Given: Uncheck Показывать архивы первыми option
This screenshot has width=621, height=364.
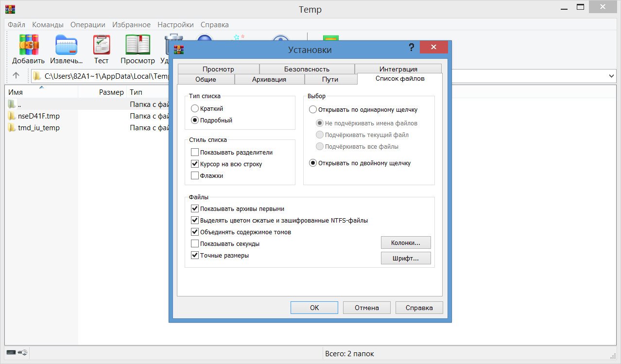Looking at the screenshot, I should tap(195, 209).
